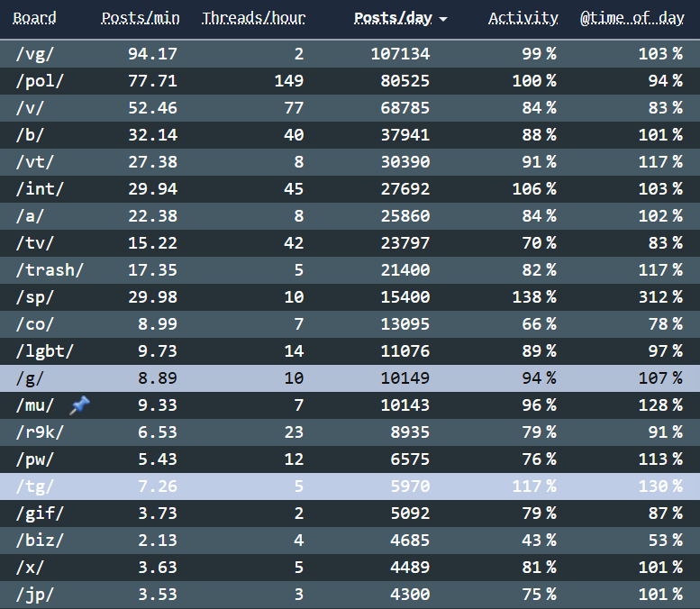Select the /lgbt/ board name
The height and width of the screenshot is (609, 700).
click(45, 351)
